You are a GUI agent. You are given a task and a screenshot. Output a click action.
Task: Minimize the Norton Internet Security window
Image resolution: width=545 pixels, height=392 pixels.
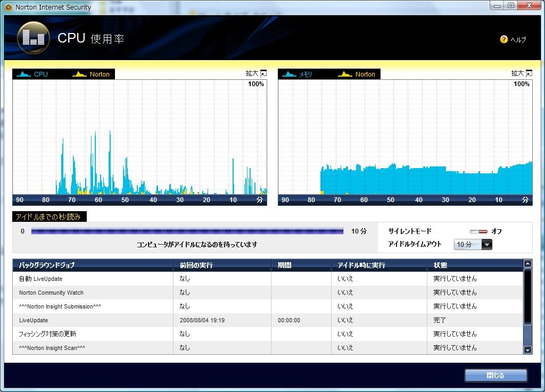pyautogui.click(x=497, y=5)
